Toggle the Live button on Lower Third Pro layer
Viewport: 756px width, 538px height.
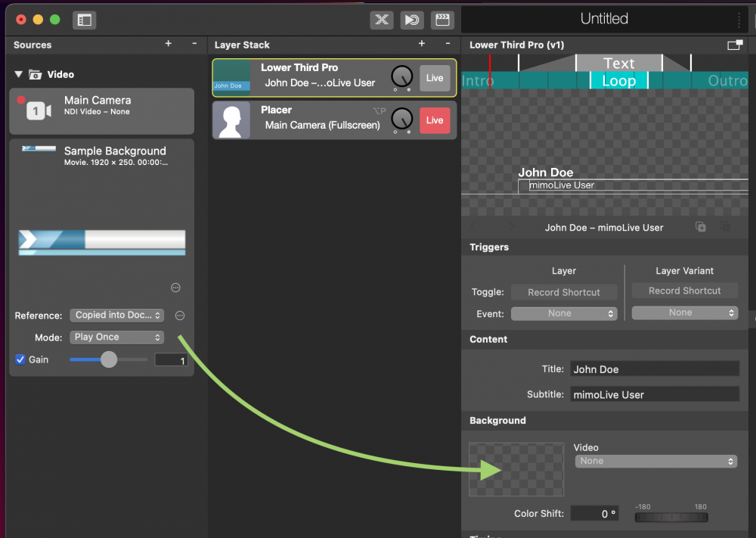point(435,78)
